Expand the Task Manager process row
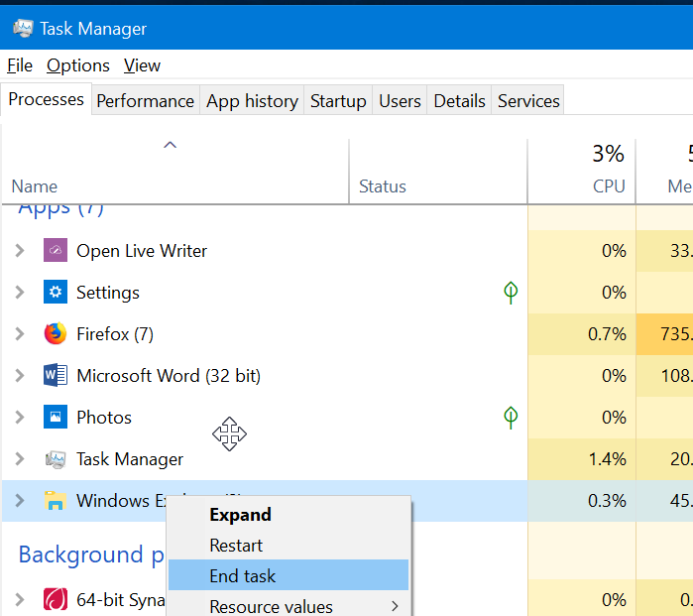The image size is (693, 616). (x=20, y=458)
